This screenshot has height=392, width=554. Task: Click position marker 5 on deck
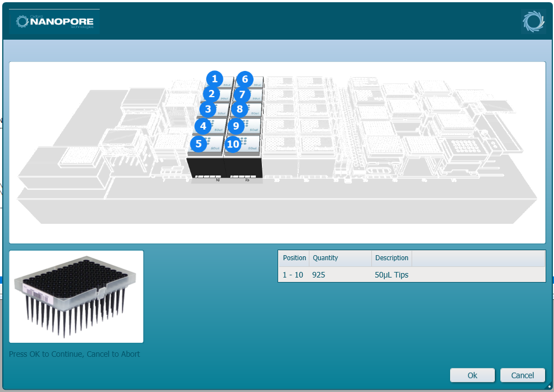(198, 144)
